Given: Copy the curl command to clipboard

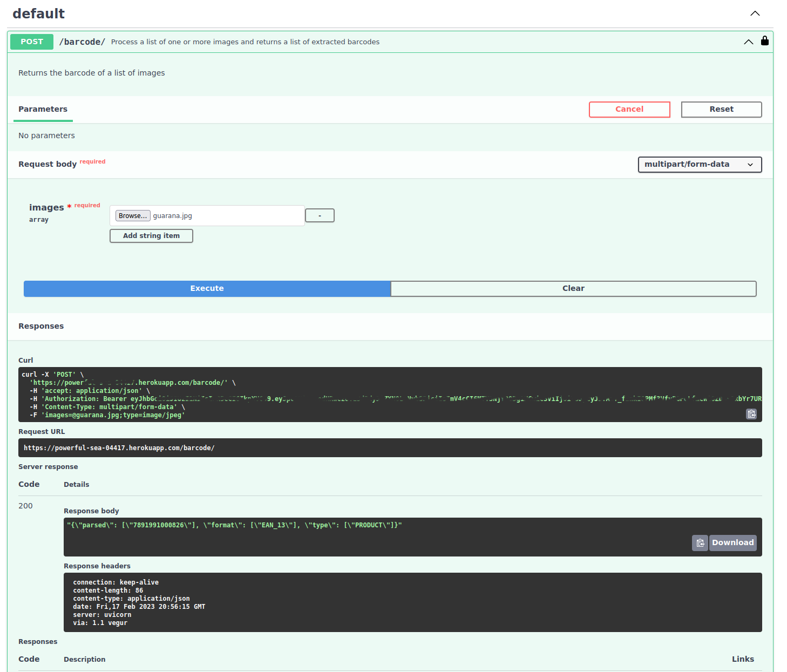Looking at the screenshot, I should (751, 414).
